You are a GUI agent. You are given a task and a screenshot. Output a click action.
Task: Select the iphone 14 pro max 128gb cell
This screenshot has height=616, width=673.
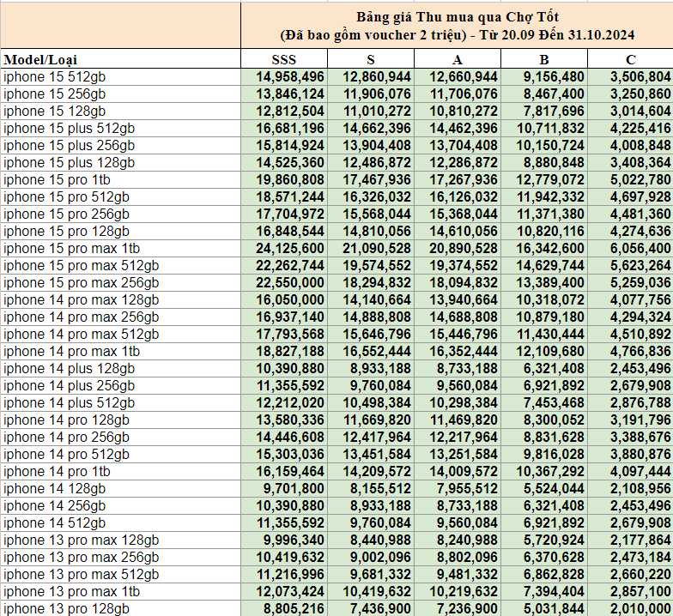click(x=120, y=300)
